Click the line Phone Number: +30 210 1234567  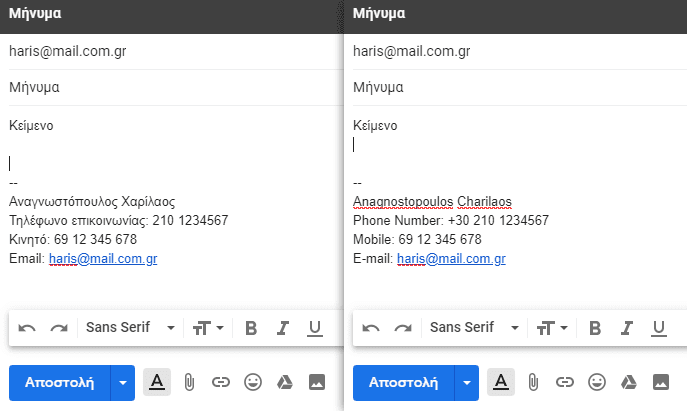pyautogui.click(x=451, y=220)
